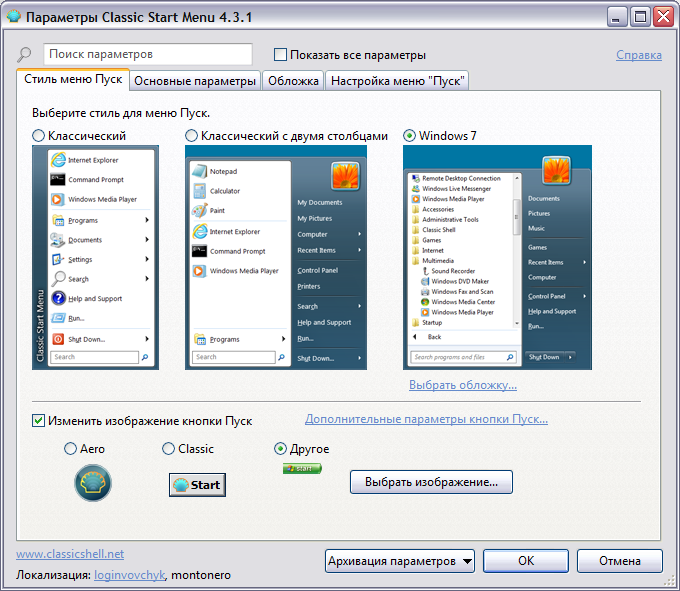Click 'Выбрать изображение...' button
Screen dimensions: 680x591
click(432, 482)
